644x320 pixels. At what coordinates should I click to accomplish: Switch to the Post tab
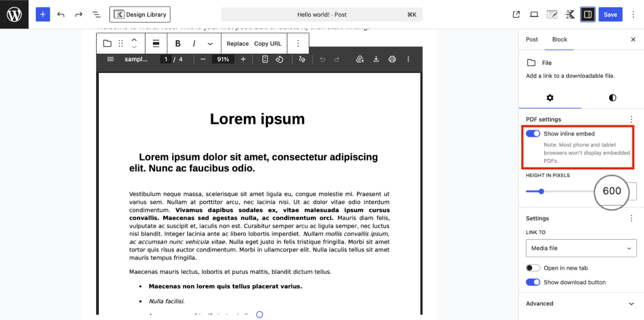point(532,40)
